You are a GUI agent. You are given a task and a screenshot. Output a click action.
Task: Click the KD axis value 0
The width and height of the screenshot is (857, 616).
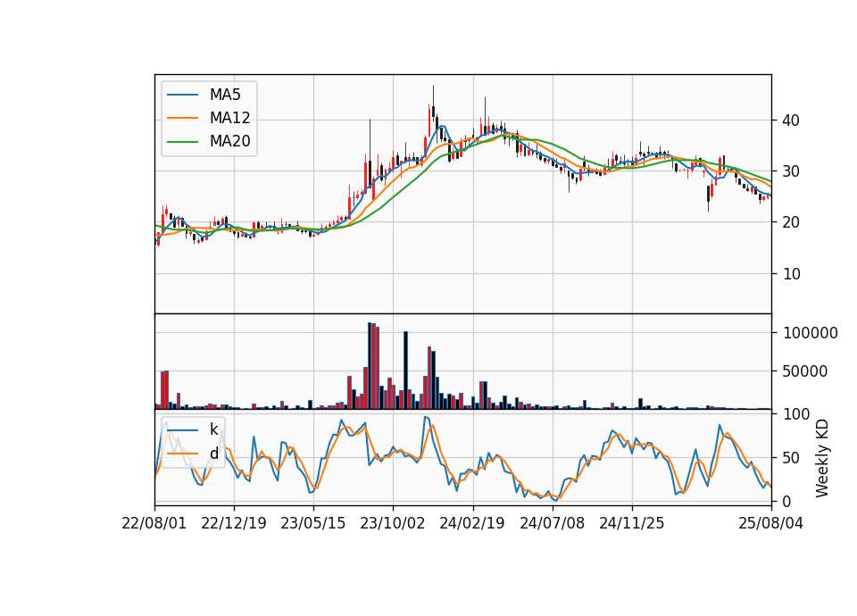click(x=786, y=501)
